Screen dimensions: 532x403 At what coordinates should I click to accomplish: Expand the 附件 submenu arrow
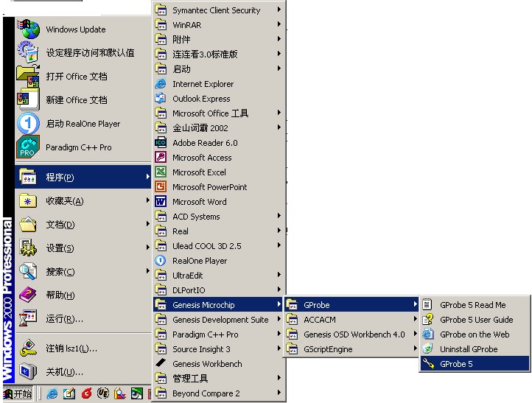click(279, 38)
